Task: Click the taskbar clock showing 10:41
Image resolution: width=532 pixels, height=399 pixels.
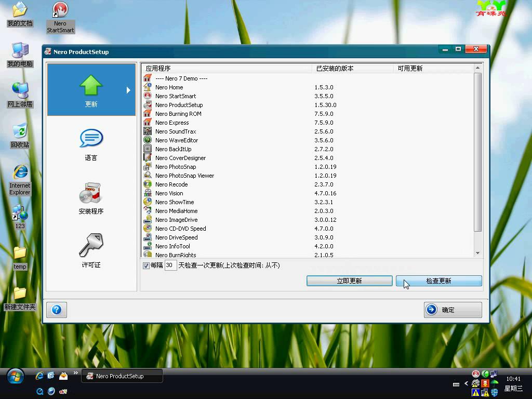Action: click(x=513, y=379)
